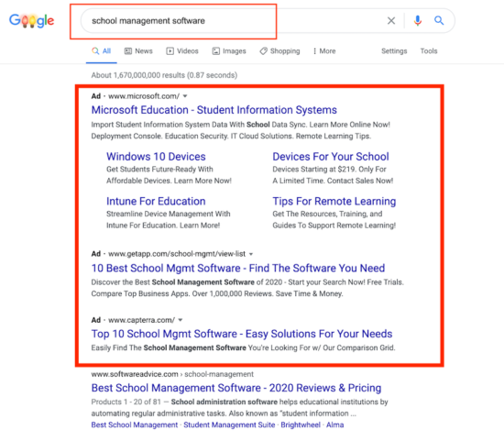Switch to the Videos tab

pos(182,51)
